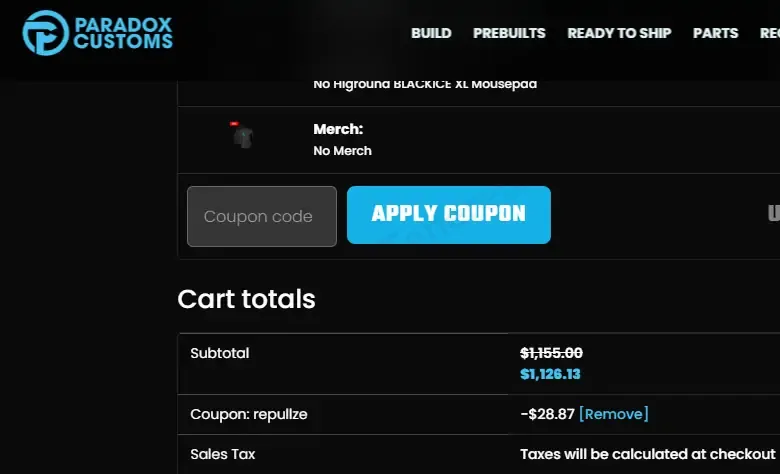Click the discounted $1,126.13 subtotal
The width and height of the screenshot is (780, 474).
click(x=550, y=374)
